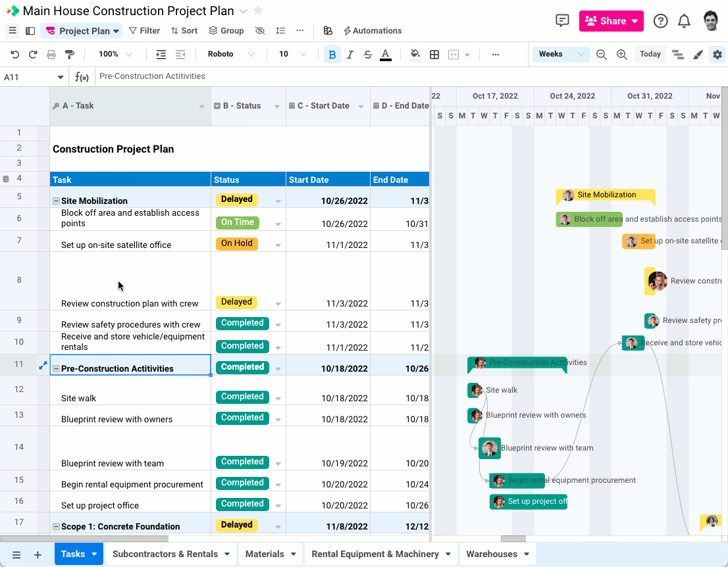Open the cell borders tool
The height and width of the screenshot is (567, 728).
[434, 55]
